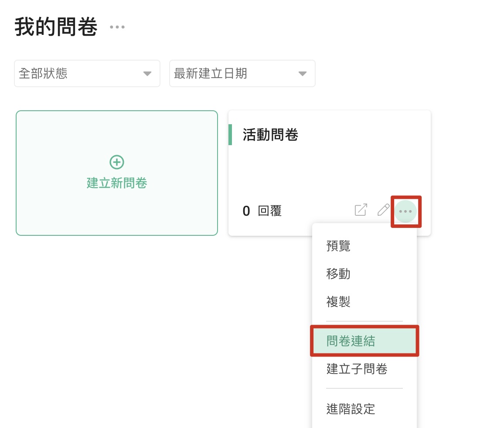Viewport: 504px width, 428px height.
Task: Click the green accent bar beside 活動問卷
Action: point(230,135)
